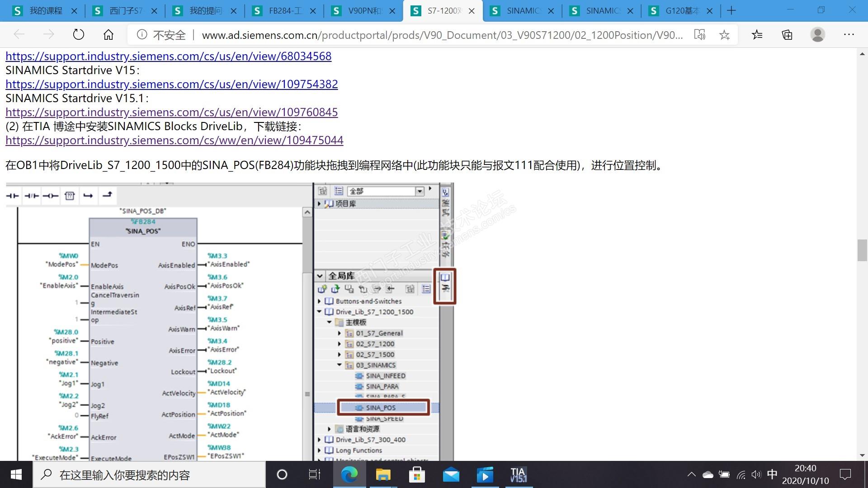This screenshot has height=488, width=868.
Task: Go to browser home page
Action: point(108,35)
